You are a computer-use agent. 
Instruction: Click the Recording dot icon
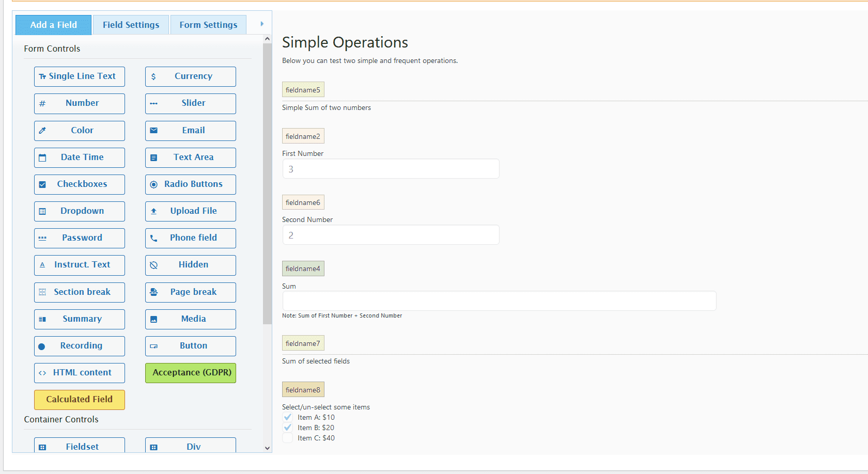pyautogui.click(x=42, y=346)
